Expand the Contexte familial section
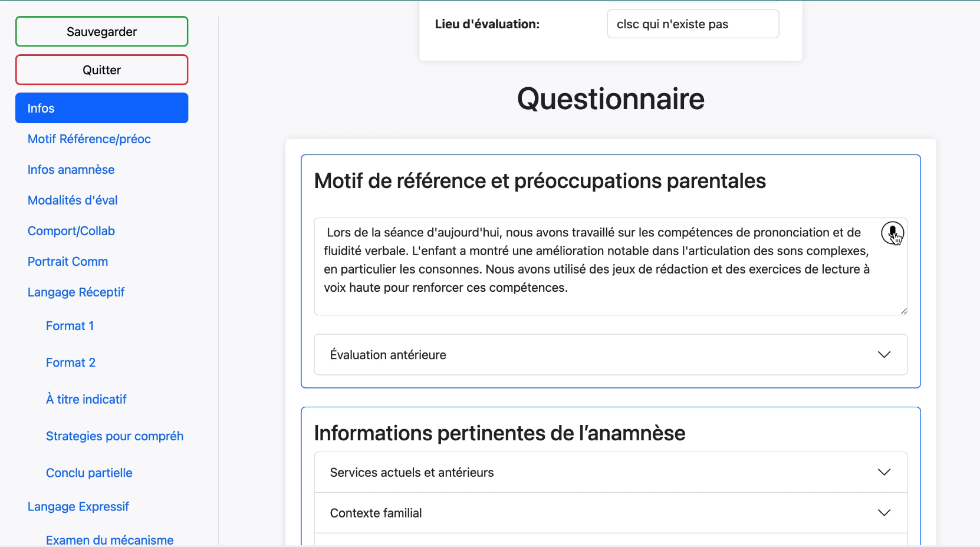Image resolution: width=980 pixels, height=547 pixels. click(x=610, y=513)
